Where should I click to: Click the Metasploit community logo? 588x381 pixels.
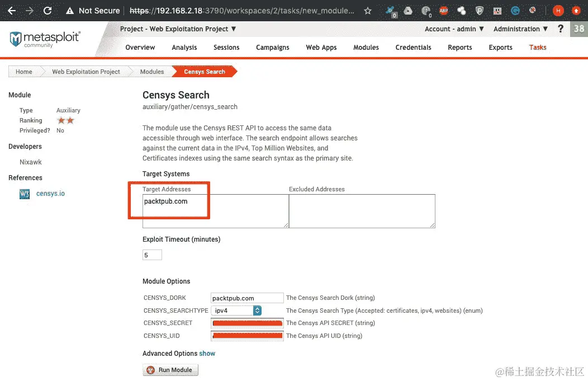44,39
